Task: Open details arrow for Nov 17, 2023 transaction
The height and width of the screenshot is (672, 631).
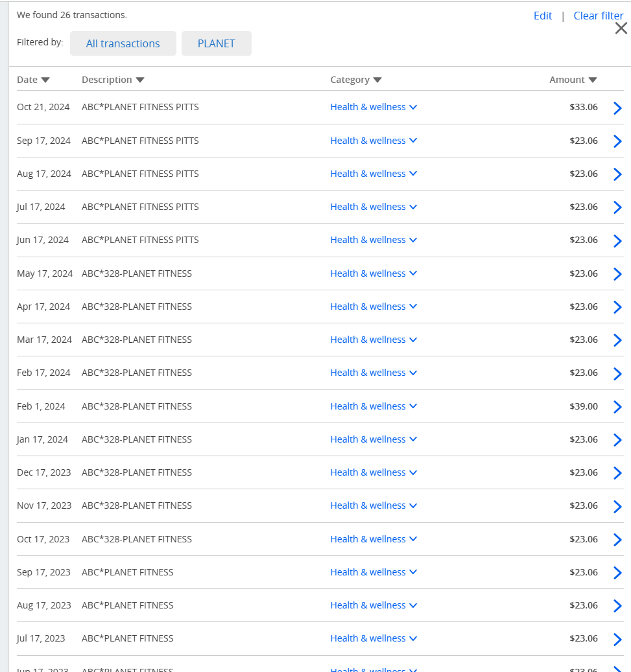Action: (x=617, y=507)
